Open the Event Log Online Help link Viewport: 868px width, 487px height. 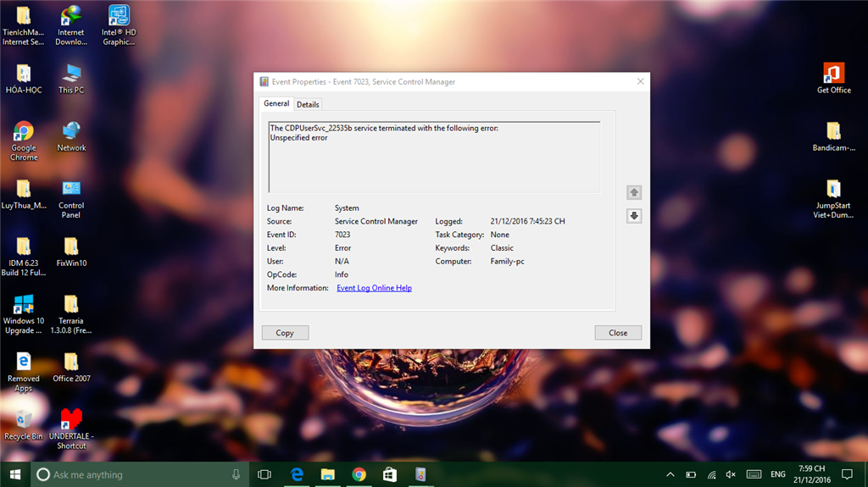click(374, 288)
